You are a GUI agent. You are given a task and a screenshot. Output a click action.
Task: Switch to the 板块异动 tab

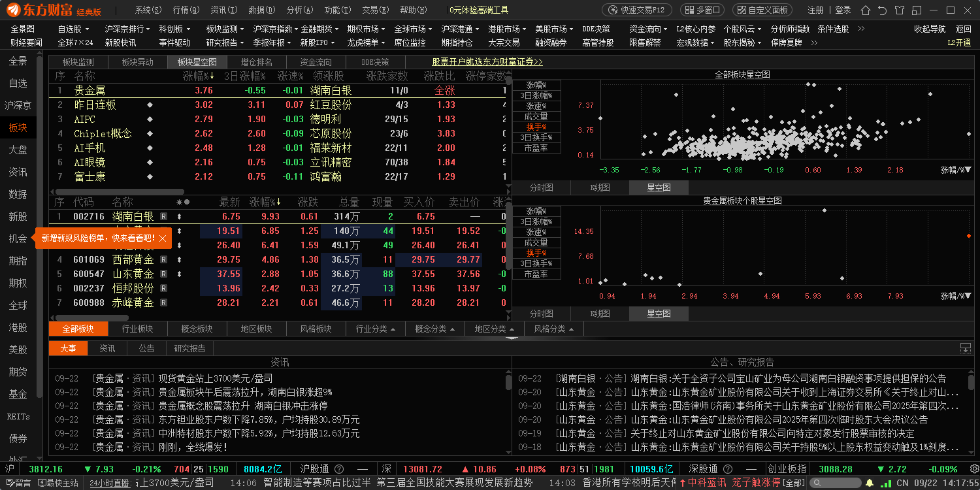tap(138, 62)
